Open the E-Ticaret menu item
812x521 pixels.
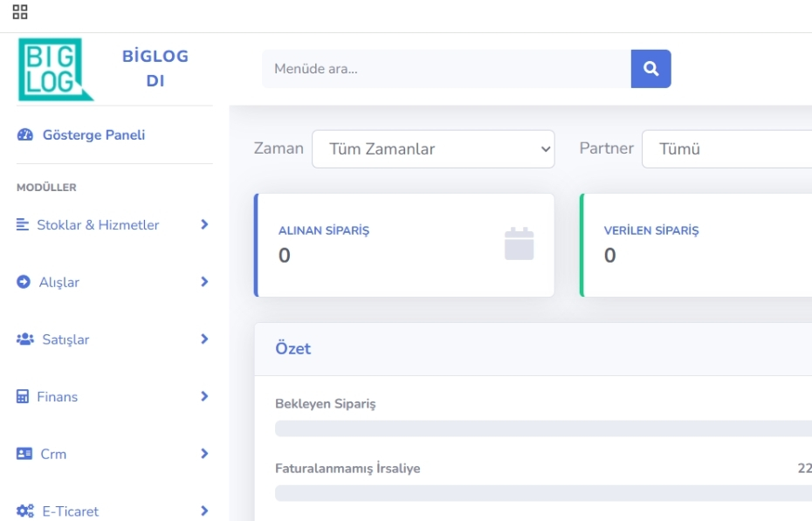[70, 511]
